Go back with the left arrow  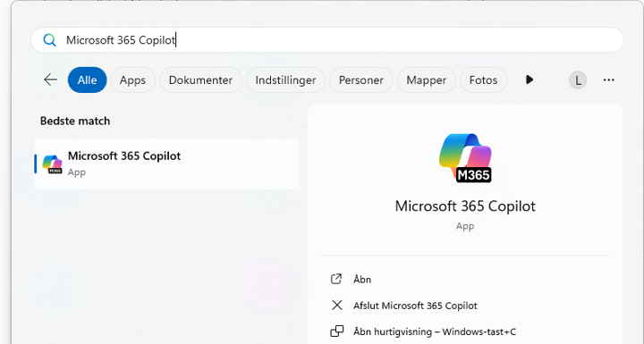(x=50, y=80)
